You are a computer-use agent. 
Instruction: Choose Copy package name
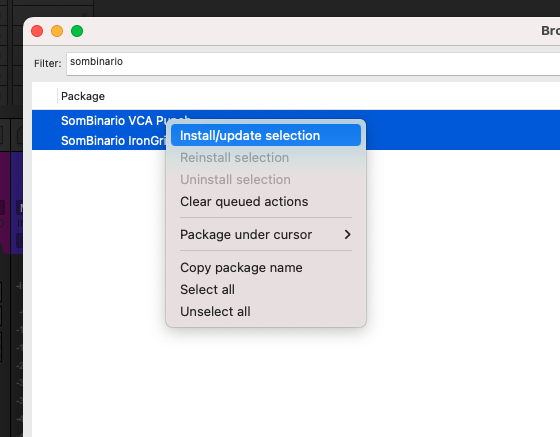pyautogui.click(x=266, y=267)
